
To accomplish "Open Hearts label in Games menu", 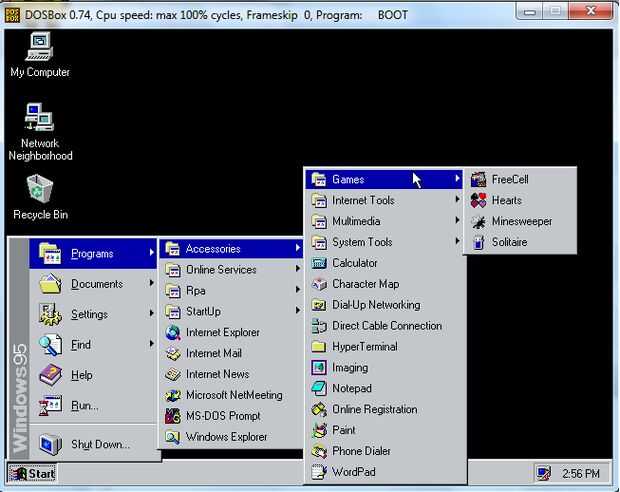I will click(507, 201).
